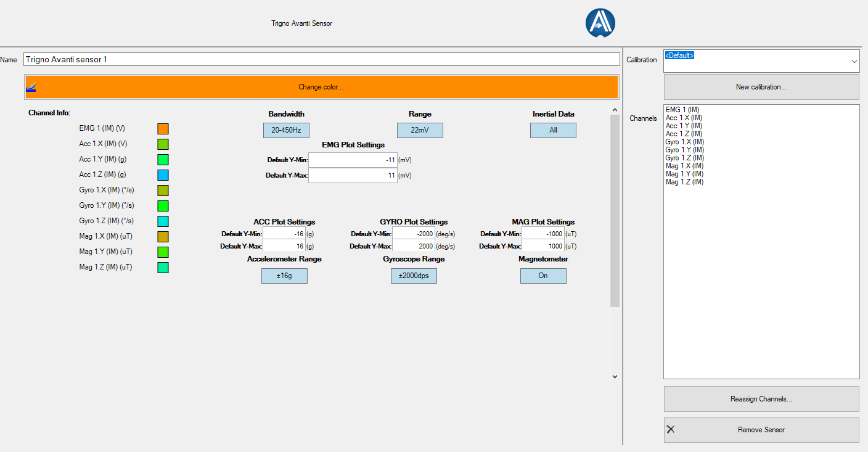This screenshot has height=452, width=868.
Task: Click EMG 1 (IM) (V) channel info label
Action: click(x=102, y=128)
